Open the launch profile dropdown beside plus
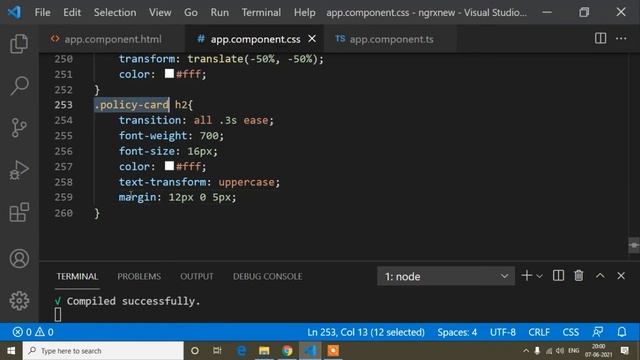 [539, 276]
